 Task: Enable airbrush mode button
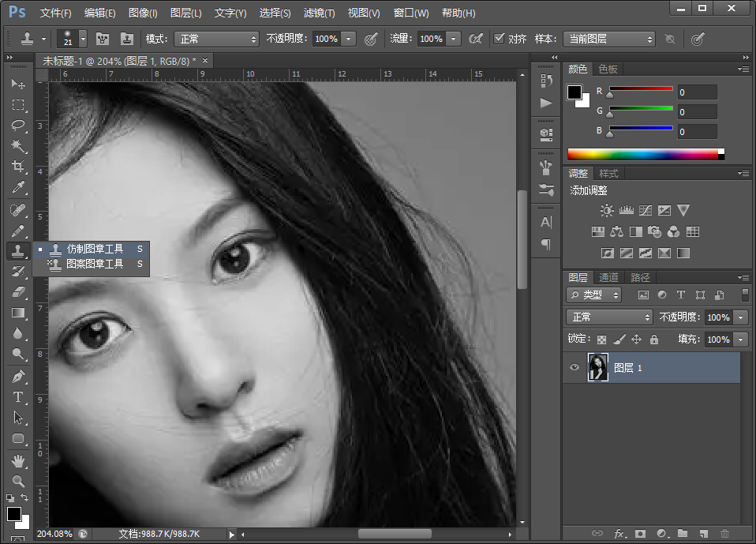coord(475,39)
